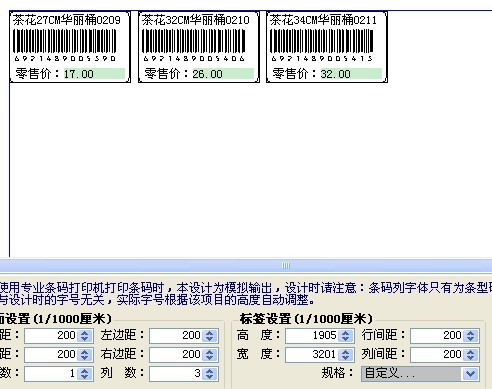Decrease 高度 with the down spinner arrow

tap(345, 339)
